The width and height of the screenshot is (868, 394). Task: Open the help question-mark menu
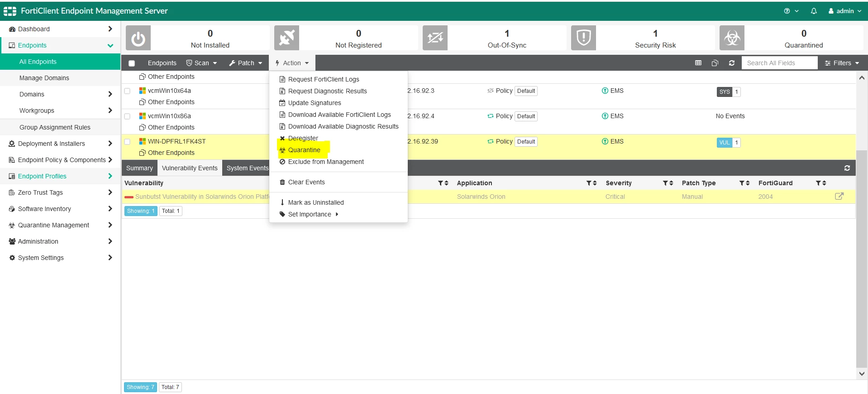pyautogui.click(x=791, y=11)
